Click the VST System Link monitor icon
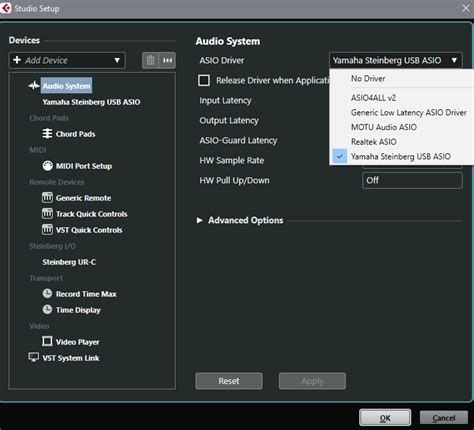Viewport: 474px width, 430px height. click(x=34, y=358)
